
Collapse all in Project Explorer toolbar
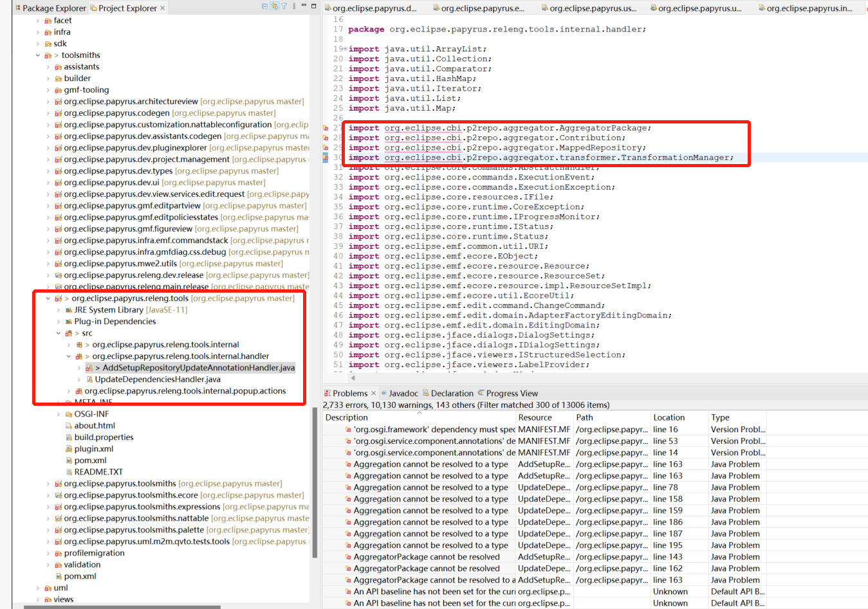coord(265,6)
